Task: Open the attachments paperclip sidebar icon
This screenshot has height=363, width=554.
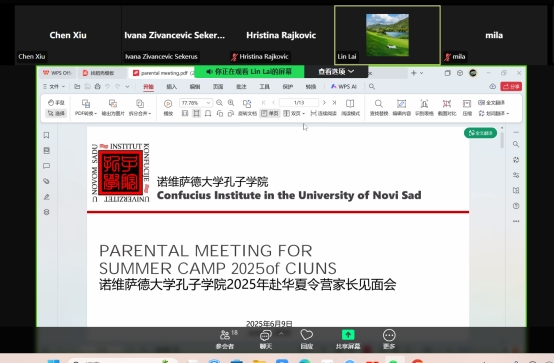Action: coord(46,181)
